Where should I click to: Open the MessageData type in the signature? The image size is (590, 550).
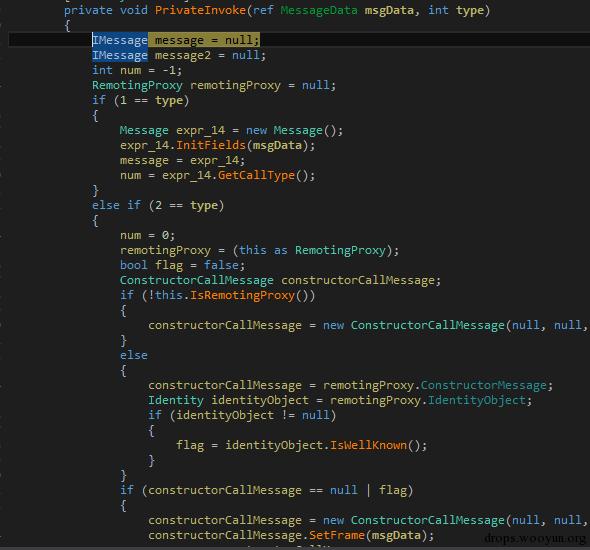point(319,10)
